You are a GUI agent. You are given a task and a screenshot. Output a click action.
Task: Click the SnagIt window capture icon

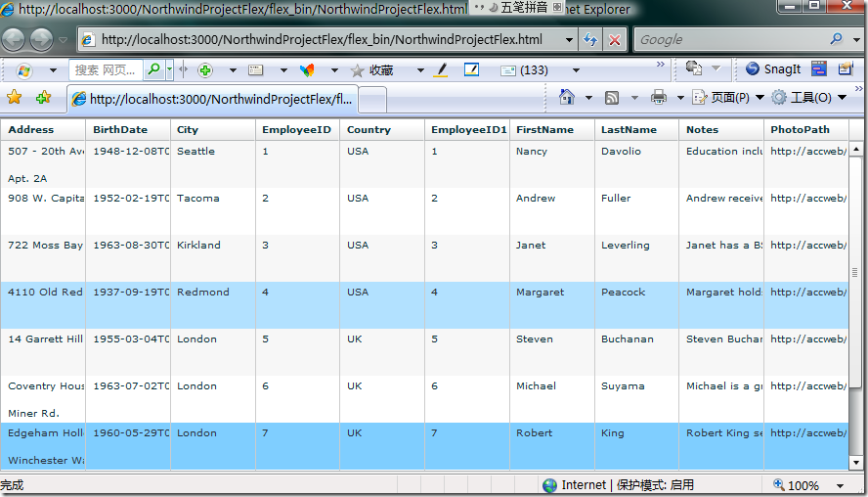pyautogui.click(x=819, y=68)
